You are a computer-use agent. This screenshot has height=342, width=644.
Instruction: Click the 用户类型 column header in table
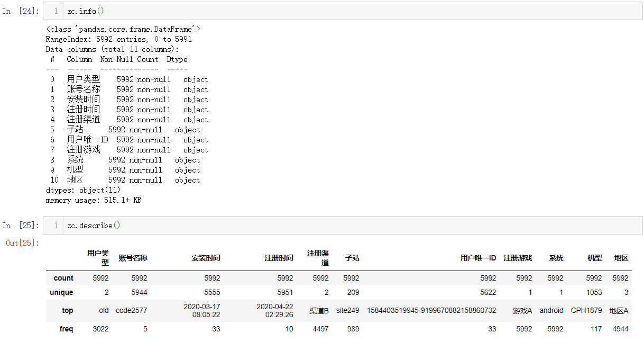98,258
